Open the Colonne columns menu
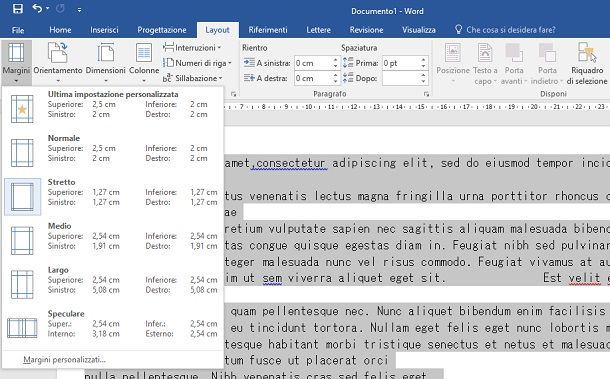This screenshot has width=610, height=379. [x=144, y=63]
